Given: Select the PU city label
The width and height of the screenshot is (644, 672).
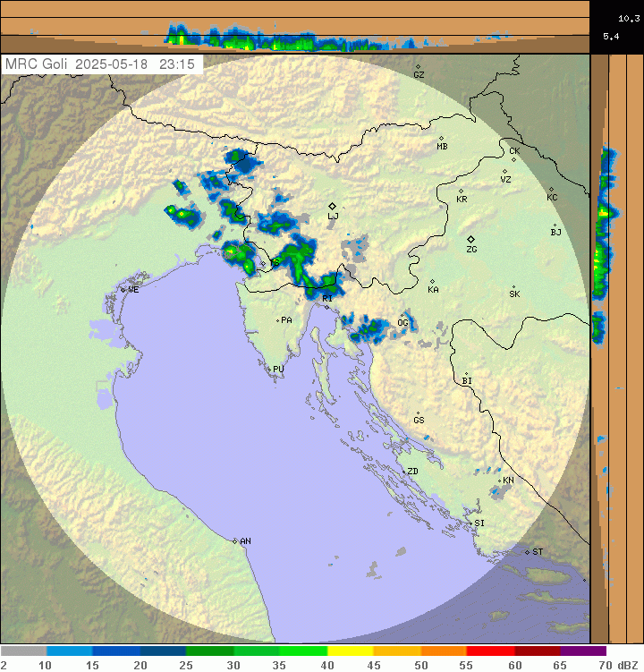Looking at the screenshot, I should [278, 369].
